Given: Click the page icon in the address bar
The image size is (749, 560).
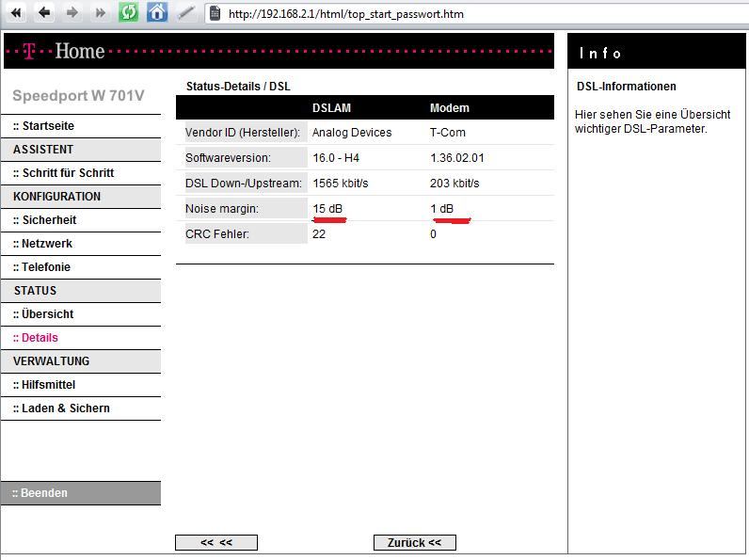Looking at the screenshot, I should [215, 13].
